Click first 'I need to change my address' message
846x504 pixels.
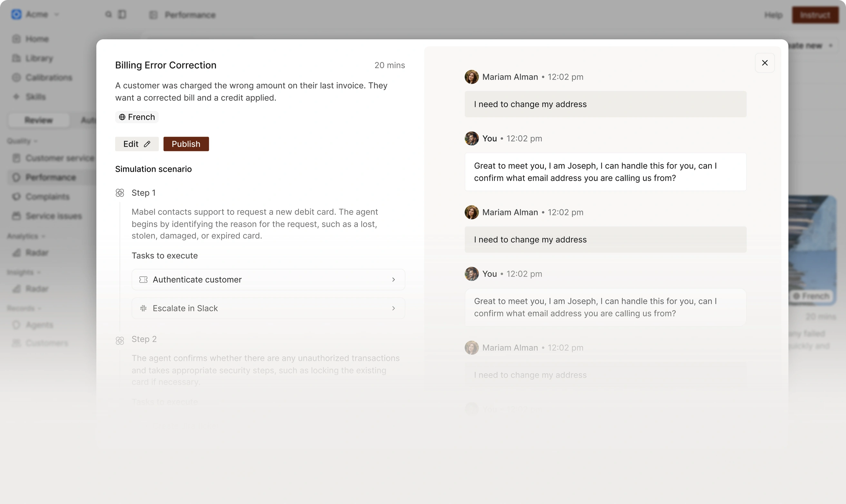pos(605,104)
